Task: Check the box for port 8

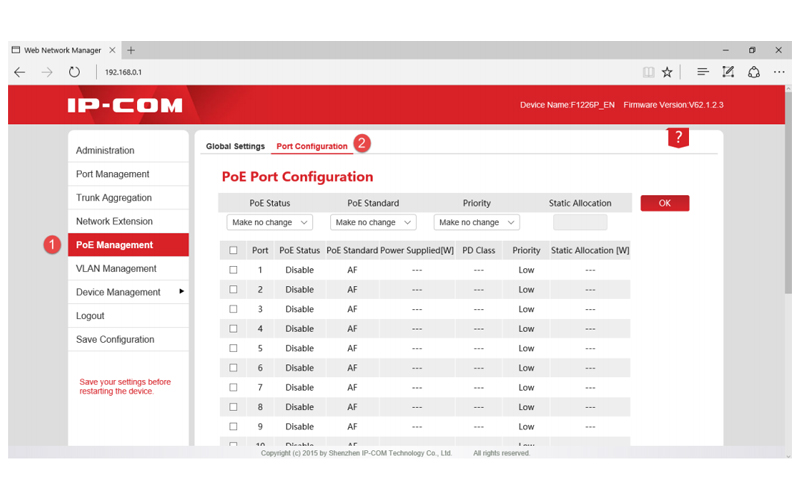Action: pyautogui.click(x=233, y=407)
